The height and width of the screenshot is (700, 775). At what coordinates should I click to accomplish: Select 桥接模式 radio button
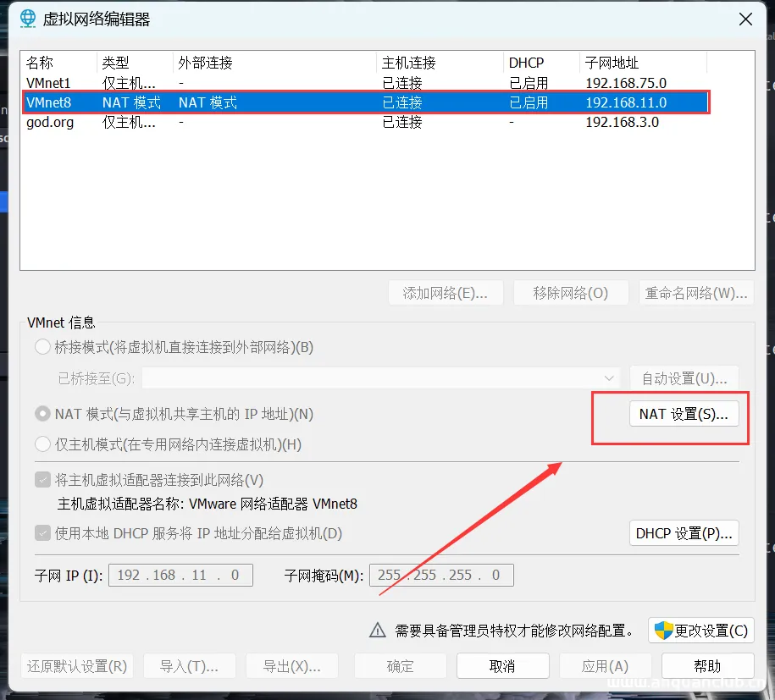pyautogui.click(x=42, y=346)
